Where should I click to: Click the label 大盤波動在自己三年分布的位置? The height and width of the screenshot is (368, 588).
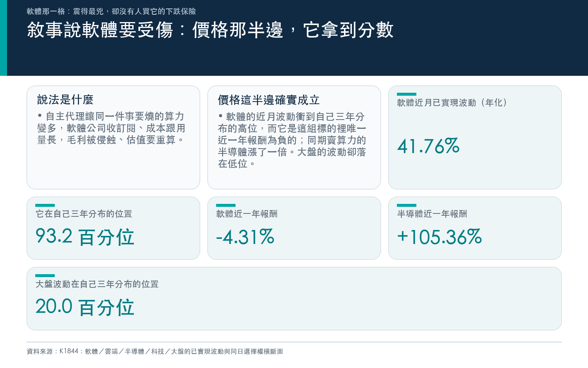[97, 284]
